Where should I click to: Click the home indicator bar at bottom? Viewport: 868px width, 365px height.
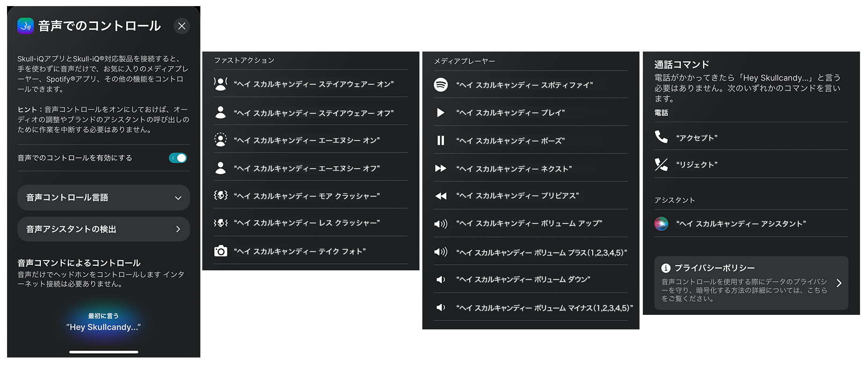(103, 352)
